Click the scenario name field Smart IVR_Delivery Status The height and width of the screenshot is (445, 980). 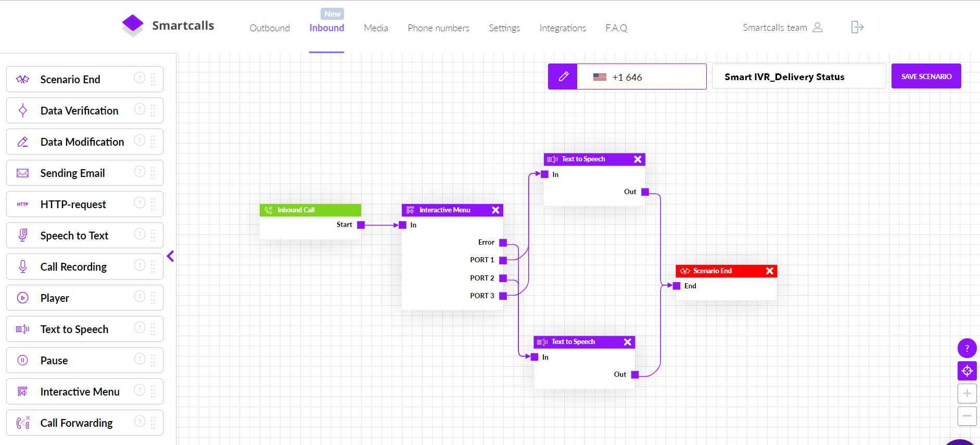tap(798, 77)
